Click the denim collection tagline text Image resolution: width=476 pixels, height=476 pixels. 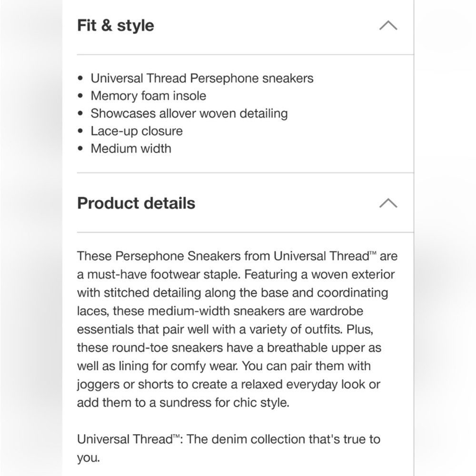pyautogui.click(x=228, y=439)
